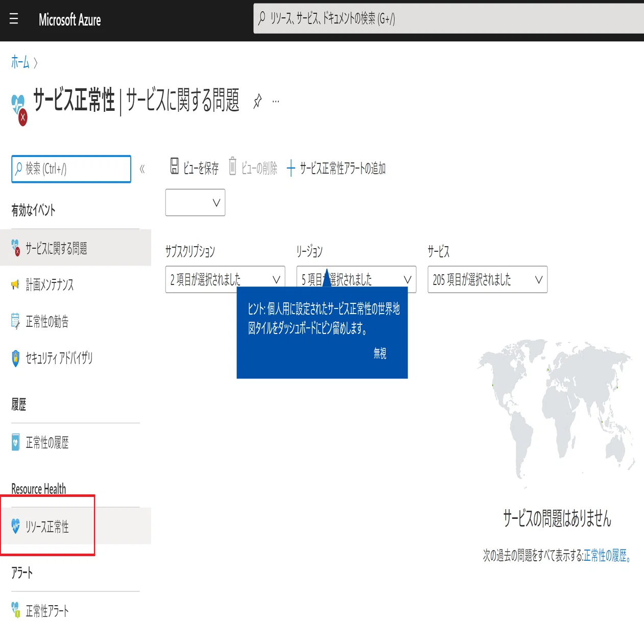Focus the sidebar 検索 (Ctrl+/) field
The width and height of the screenshot is (644, 644).
point(71,169)
